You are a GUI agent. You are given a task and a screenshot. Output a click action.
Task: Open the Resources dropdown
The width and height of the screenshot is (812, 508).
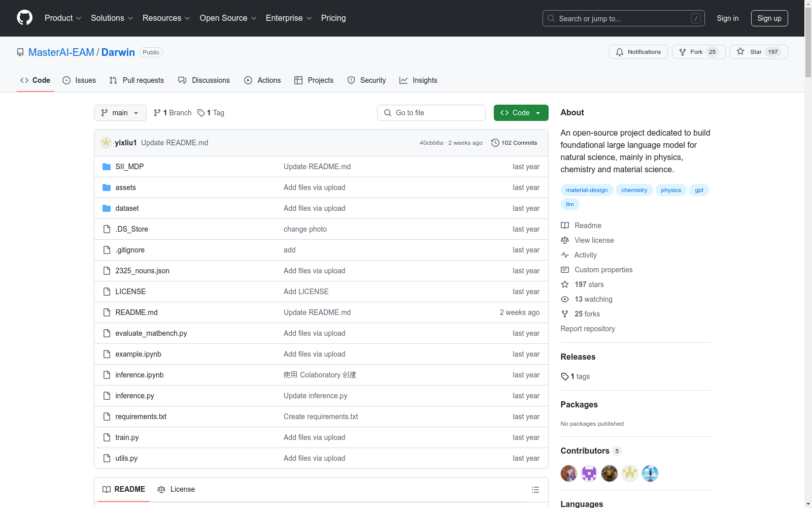[x=166, y=18]
